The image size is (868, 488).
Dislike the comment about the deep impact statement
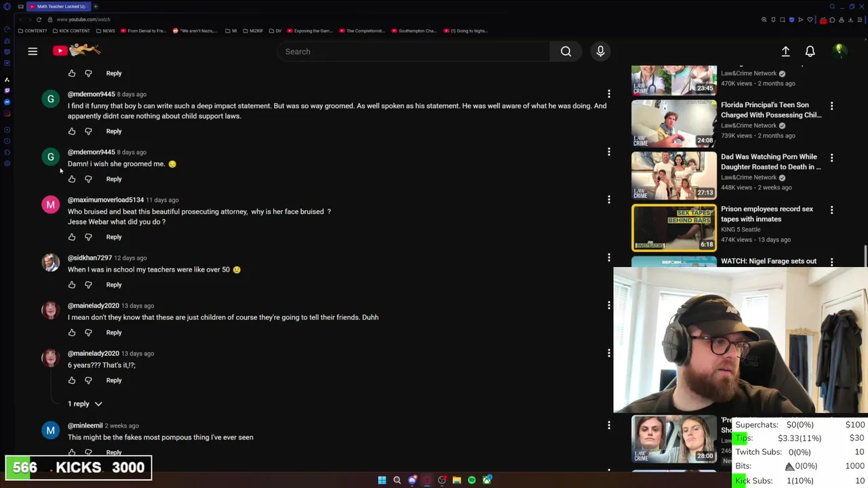88,131
